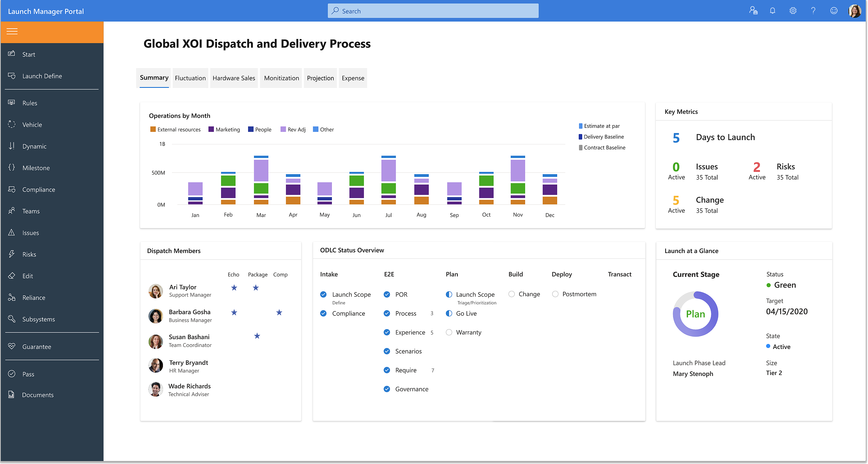The width and height of the screenshot is (868, 464).
Task: Open the Pass checkmark circle icon
Action: [12, 374]
